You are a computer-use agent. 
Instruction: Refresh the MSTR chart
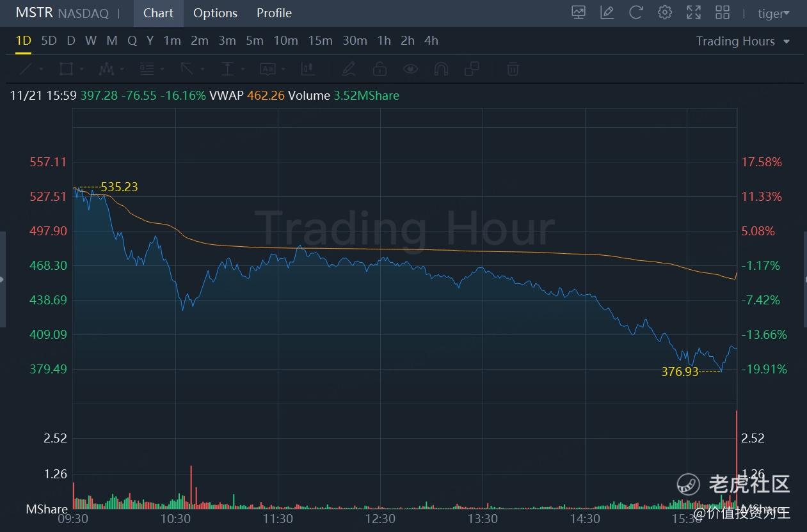tap(636, 12)
